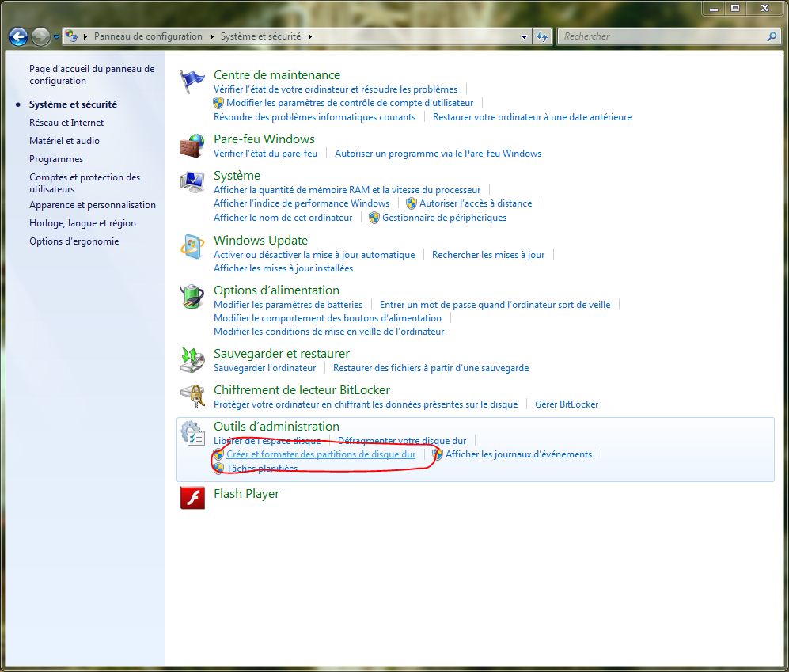Go back with the blue arrow button
Viewport: 789px width, 672px height.
point(19,36)
